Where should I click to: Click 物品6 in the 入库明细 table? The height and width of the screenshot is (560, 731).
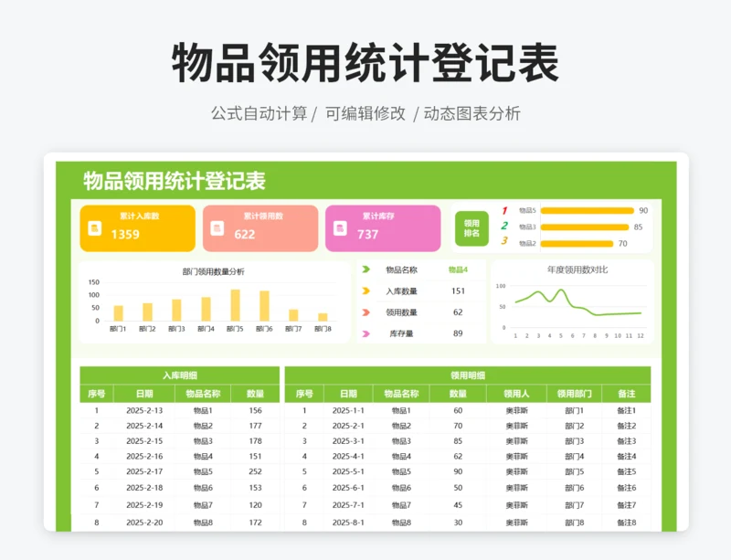tap(203, 488)
